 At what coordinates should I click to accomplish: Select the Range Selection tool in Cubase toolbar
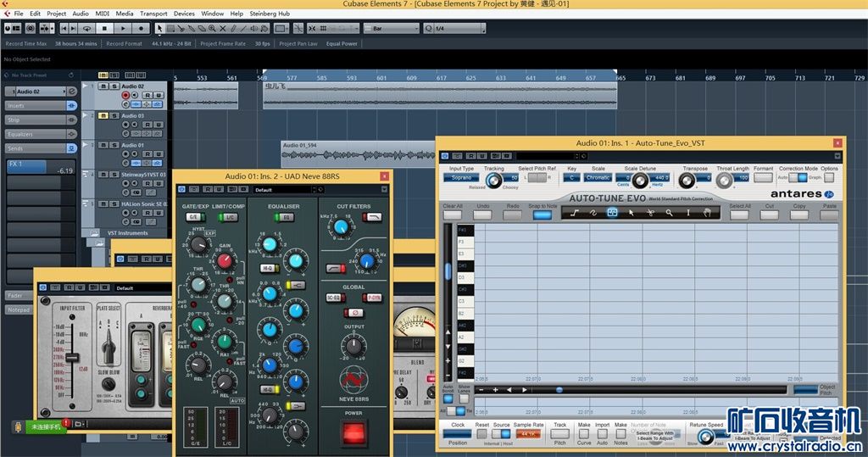tap(170, 28)
